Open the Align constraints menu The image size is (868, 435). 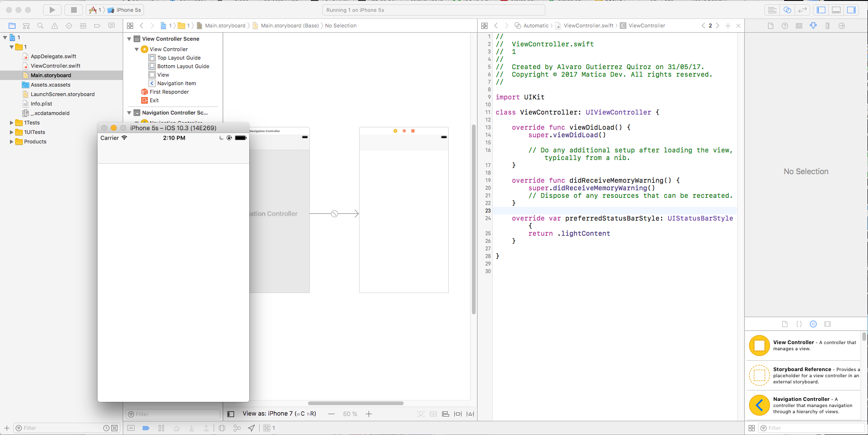tap(445, 414)
